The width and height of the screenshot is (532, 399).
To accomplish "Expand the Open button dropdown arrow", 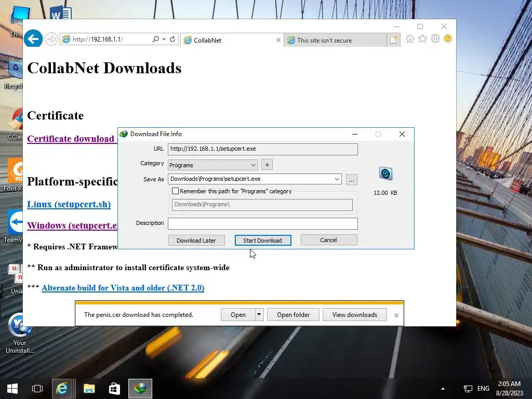I will [259, 314].
